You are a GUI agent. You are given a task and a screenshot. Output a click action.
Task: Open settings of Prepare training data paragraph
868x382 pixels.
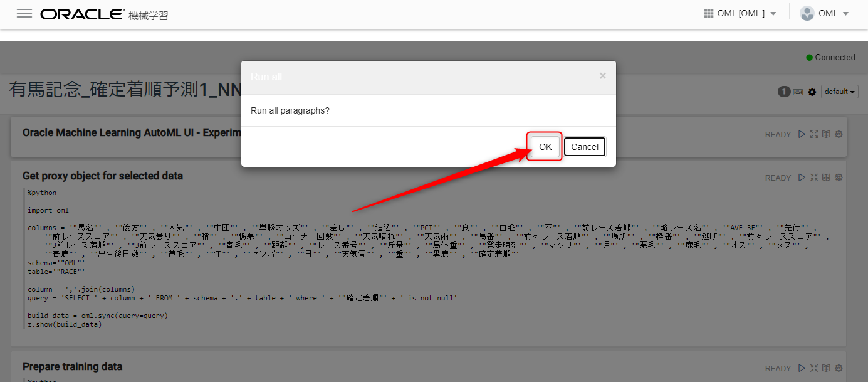[839, 368]
